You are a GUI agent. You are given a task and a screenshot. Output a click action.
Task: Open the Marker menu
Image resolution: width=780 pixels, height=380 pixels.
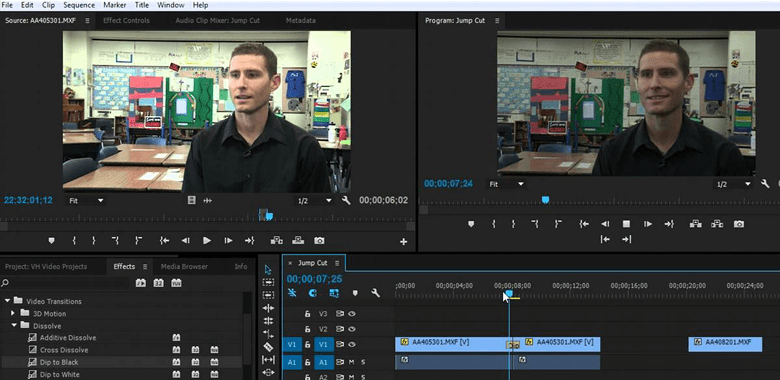pos(114,5)
